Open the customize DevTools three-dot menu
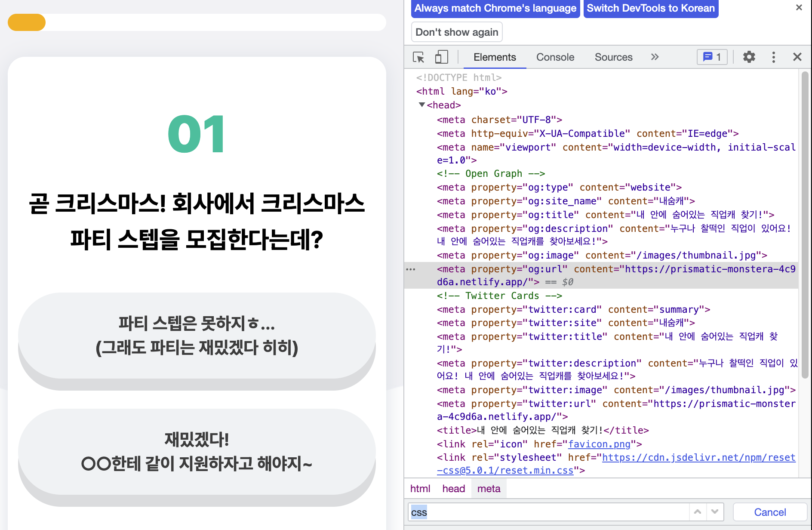 [x=773, y=57]
